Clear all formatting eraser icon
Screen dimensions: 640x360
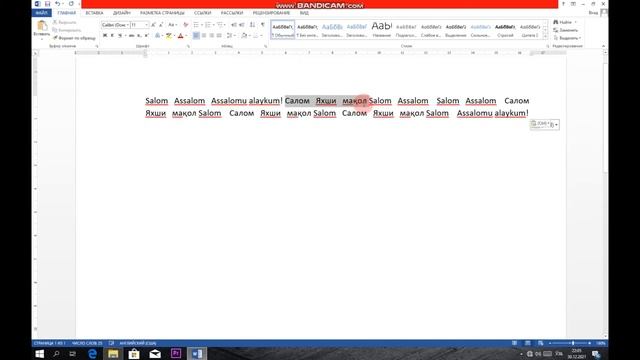tap(186, 25)
